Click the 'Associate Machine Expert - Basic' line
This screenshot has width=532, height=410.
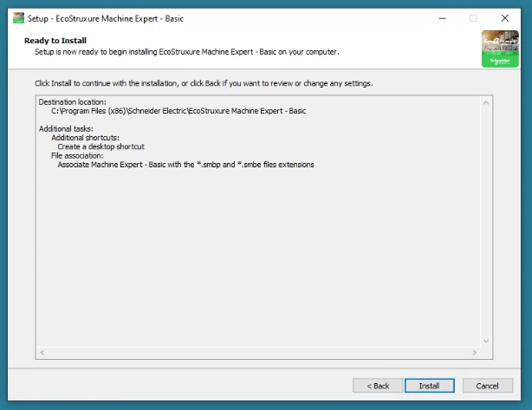pyautogui.click(x=185, y=165)
